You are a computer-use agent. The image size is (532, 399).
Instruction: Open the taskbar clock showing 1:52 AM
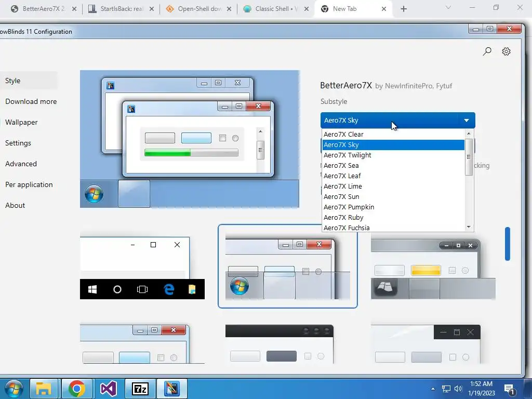(482, 389)
